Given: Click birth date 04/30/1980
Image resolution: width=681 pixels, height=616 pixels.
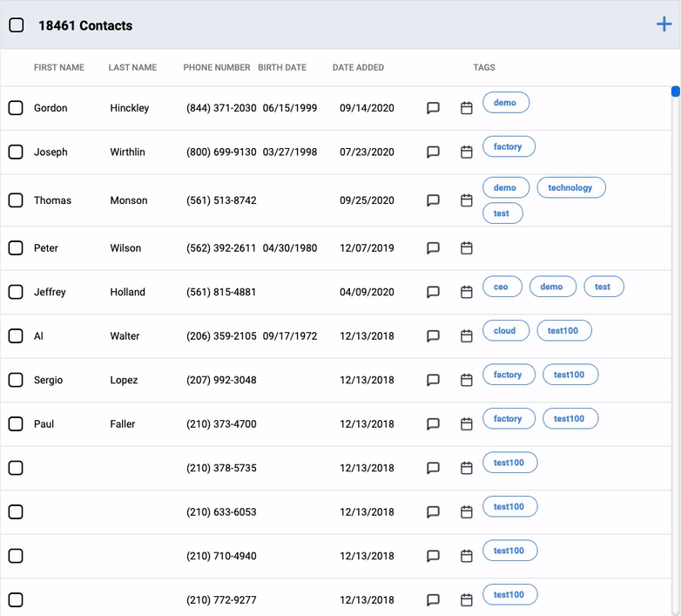Looking at the screenshot, I should click(x=290, y=248).
